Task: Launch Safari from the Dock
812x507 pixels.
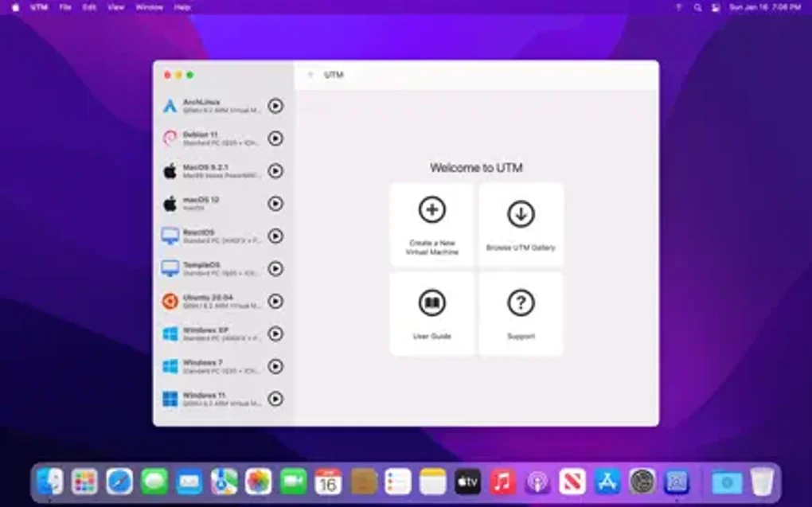Action: tap(119, 482)
